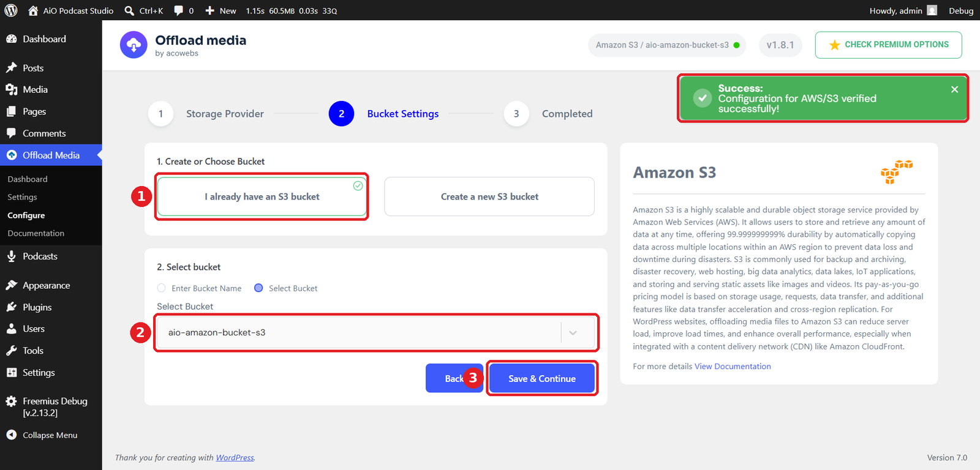
Task: Click the Dashboard gauge icon in sidebar
Action: (12, 39)
